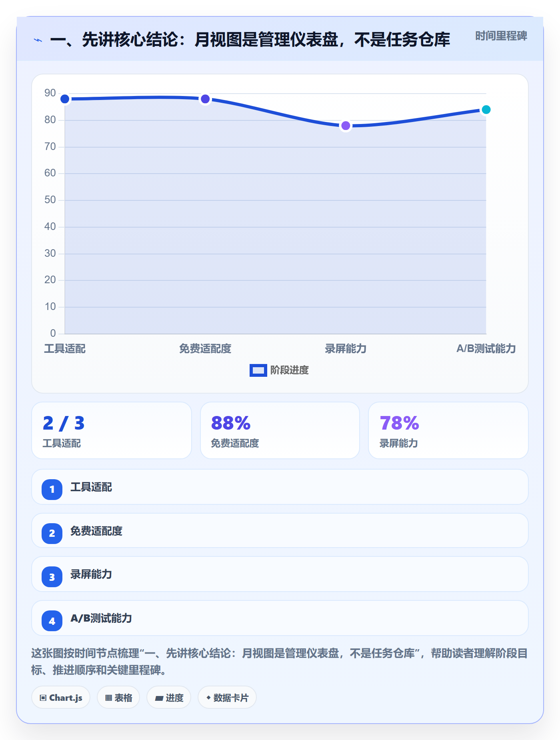This screenshot has height=740, width=560.
Task: Click step badge number 1
Action: [x=52, y=489]
